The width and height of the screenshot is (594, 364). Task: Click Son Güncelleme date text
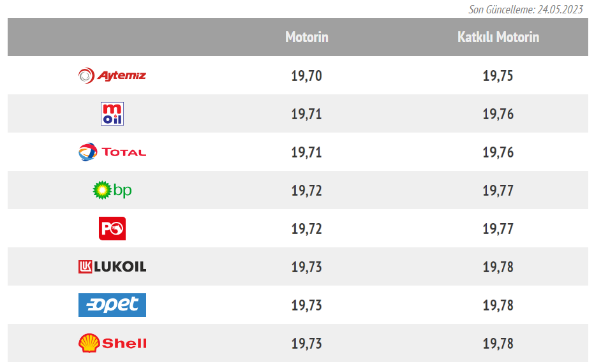point(526,9)
